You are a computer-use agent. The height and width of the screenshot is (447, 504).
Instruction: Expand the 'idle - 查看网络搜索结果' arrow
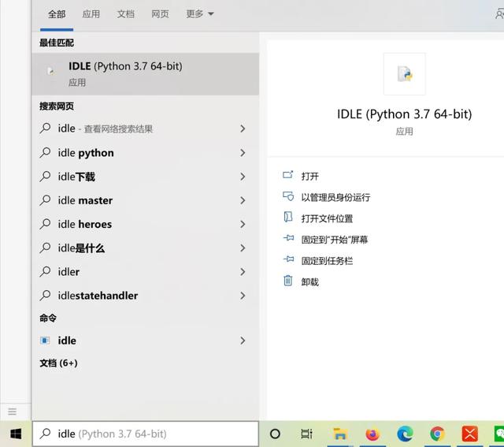pos(243,129)
